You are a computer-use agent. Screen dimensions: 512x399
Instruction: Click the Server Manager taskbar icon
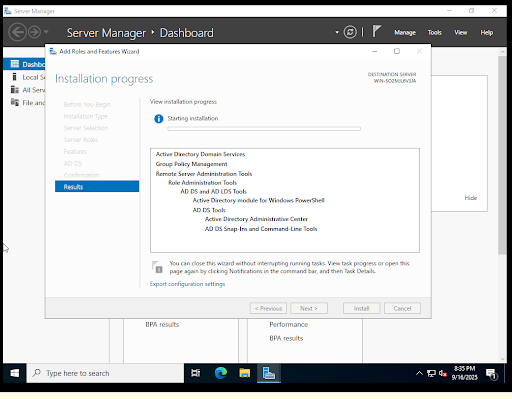269,373
